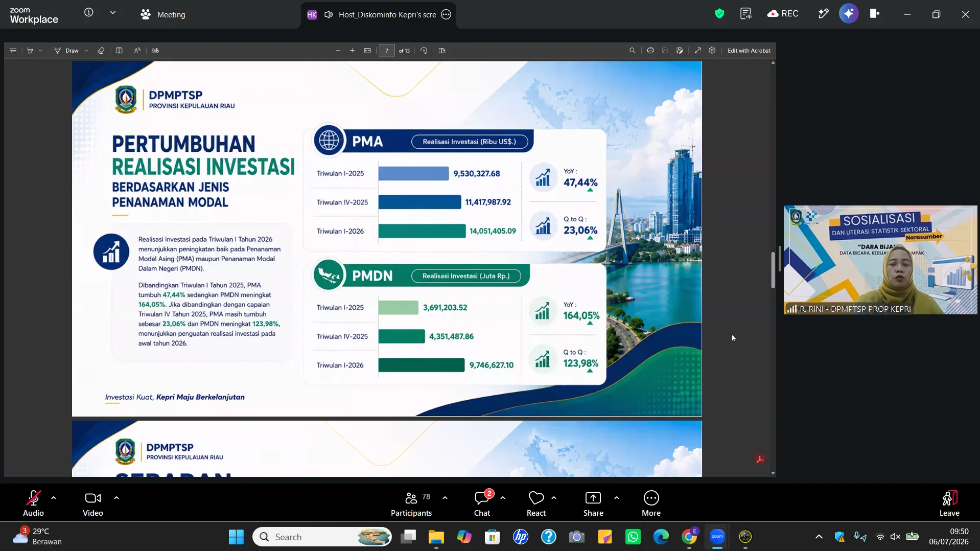Click the PDF search magnifier icon
Image resolution: width=980 pixels, height=551 pixels.
[x=632, y=51]
